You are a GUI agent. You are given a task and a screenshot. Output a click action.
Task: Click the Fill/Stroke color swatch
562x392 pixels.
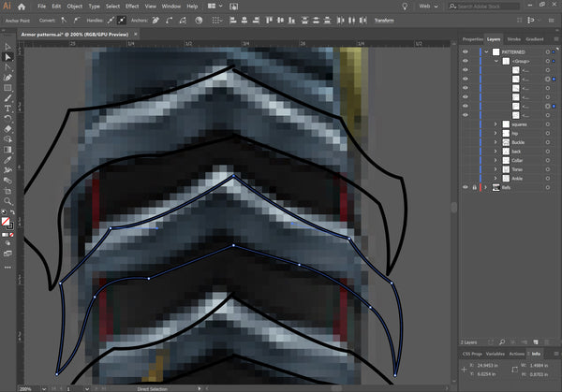(7, 223)
